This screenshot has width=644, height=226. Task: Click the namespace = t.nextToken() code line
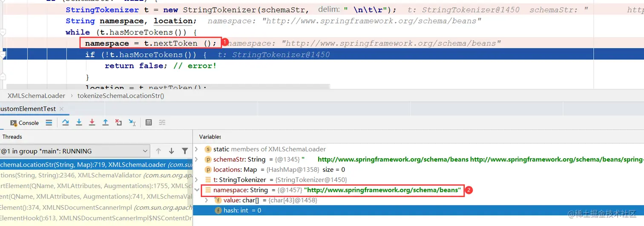coord(151,43)
